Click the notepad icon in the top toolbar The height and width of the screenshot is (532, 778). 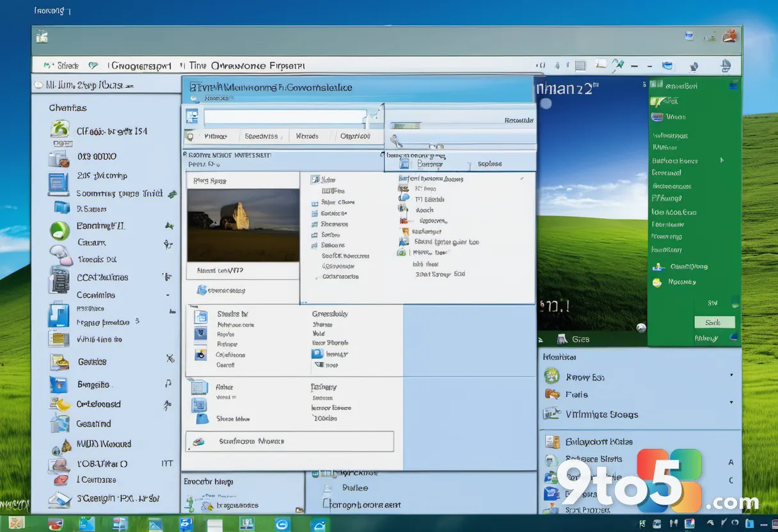click(x=601, y=65)
